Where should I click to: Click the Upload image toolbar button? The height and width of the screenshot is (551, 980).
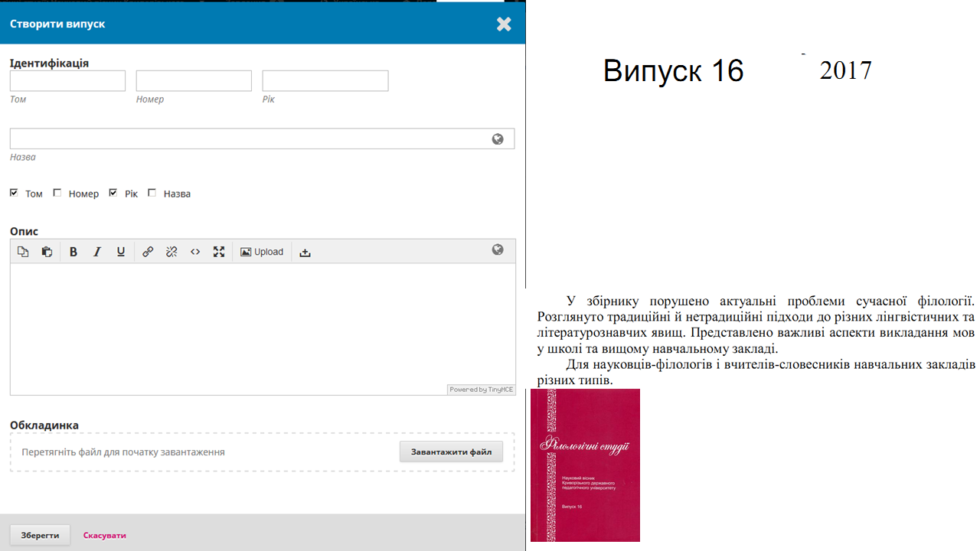pos(262,252)
